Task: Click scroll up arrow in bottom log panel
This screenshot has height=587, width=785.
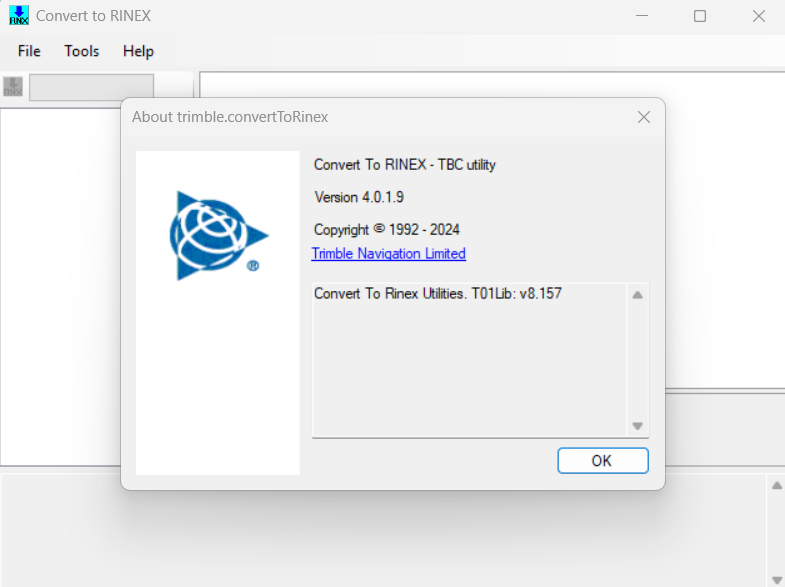Action: point(776,485)
